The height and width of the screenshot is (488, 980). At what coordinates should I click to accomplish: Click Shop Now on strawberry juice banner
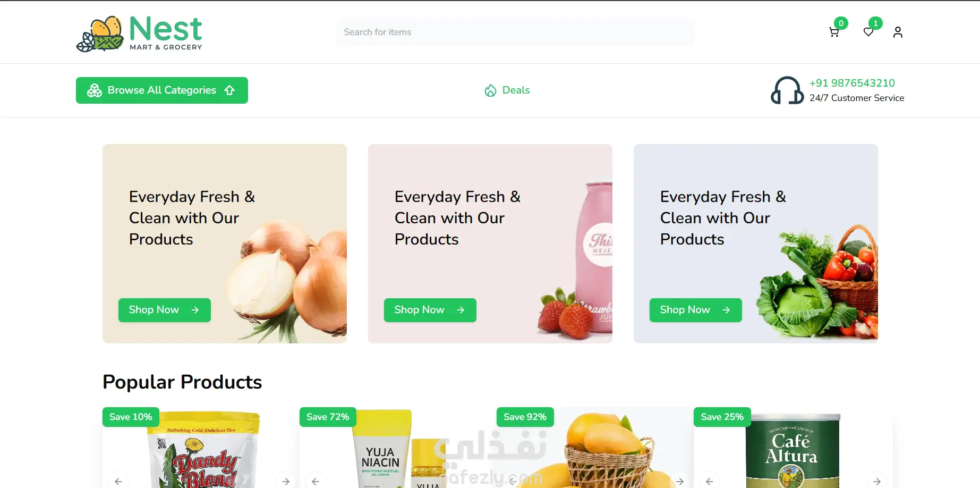(x=430, y=310)
